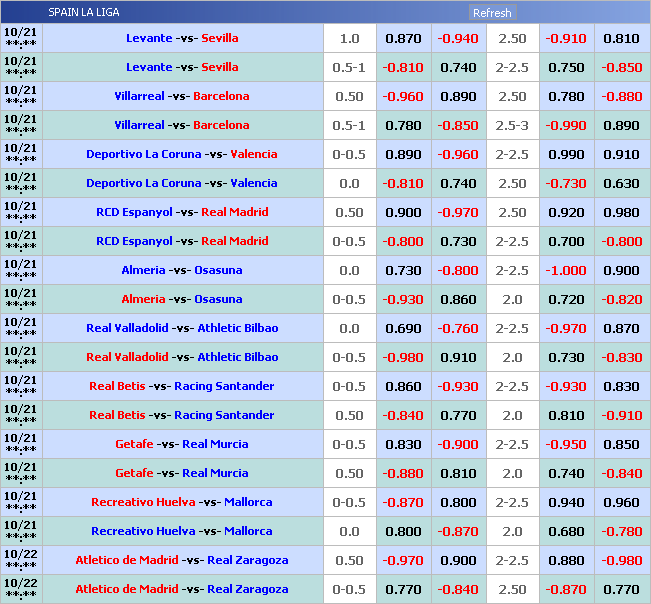This screenshot has height=604, width=651.
Task: Open Barcelona in the 0.50 handicap row
Action: pos(221,96)
